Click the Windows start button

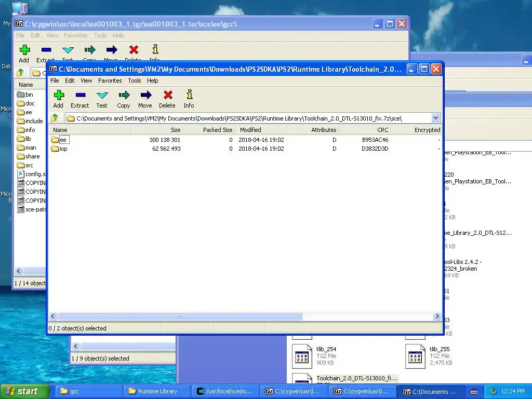pyautogui.click(x=24, y=392)
